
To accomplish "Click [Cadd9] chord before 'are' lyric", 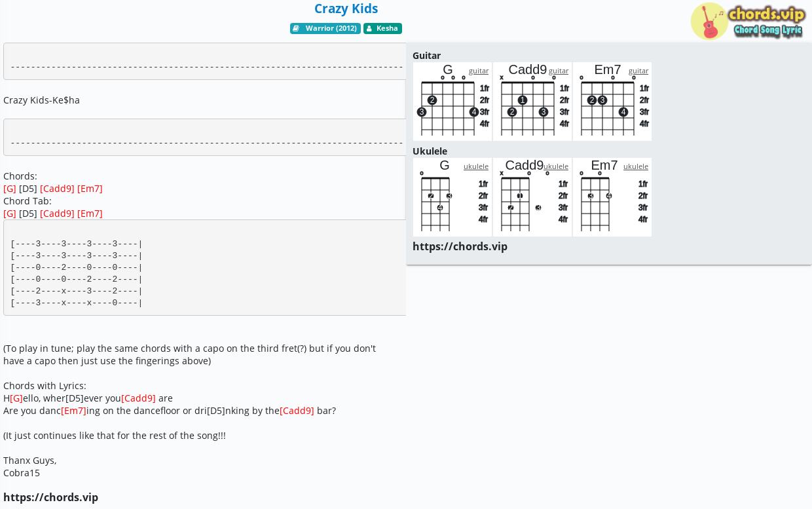I will click(x=138, y=398).
